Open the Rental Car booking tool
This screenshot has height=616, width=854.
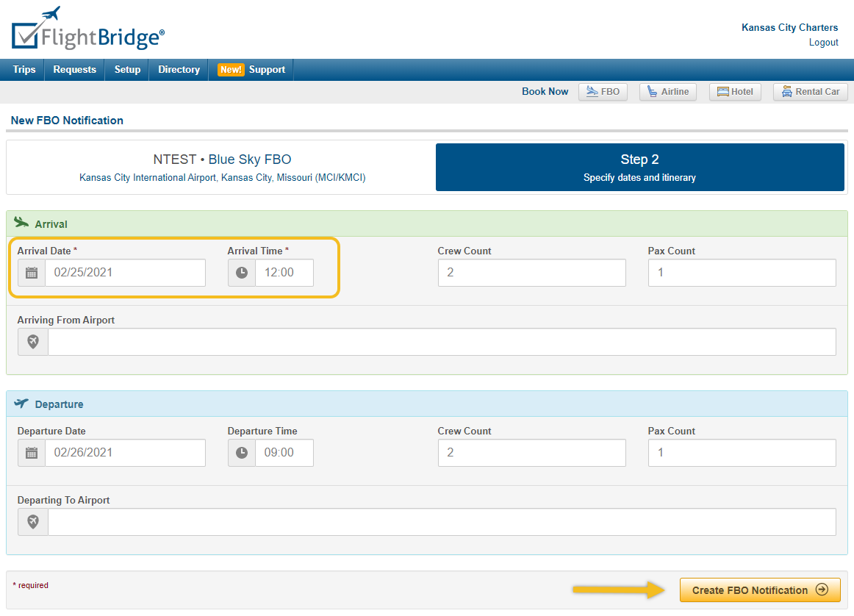tap(810, 91)
